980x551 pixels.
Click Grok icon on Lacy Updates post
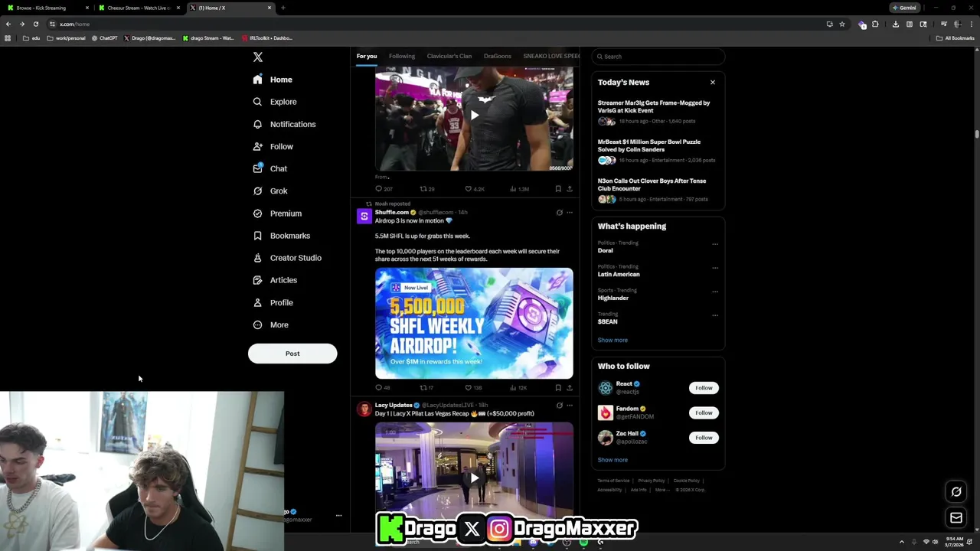(x=559, y=406)
